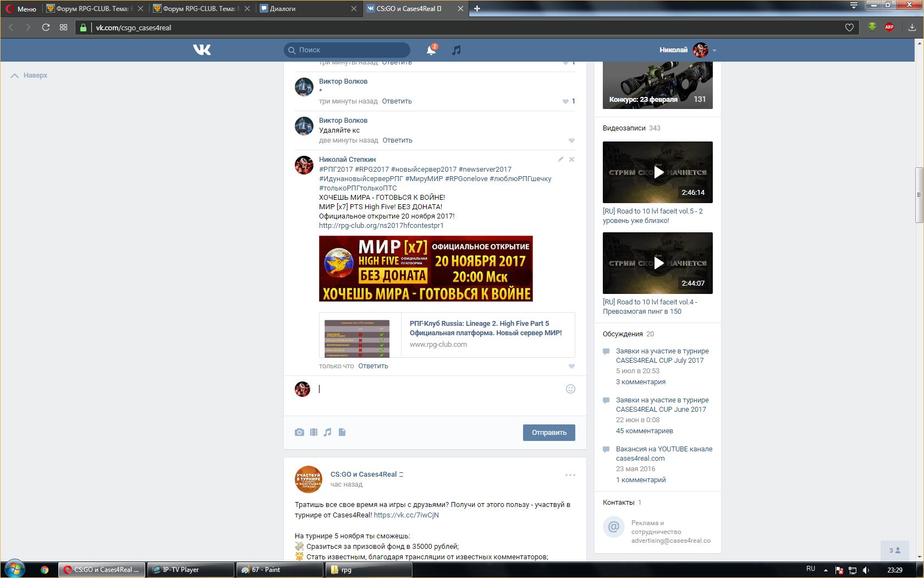Screen dimensions: 924x578
Task: Attach a video using film icon
Action: coord(313,432)
